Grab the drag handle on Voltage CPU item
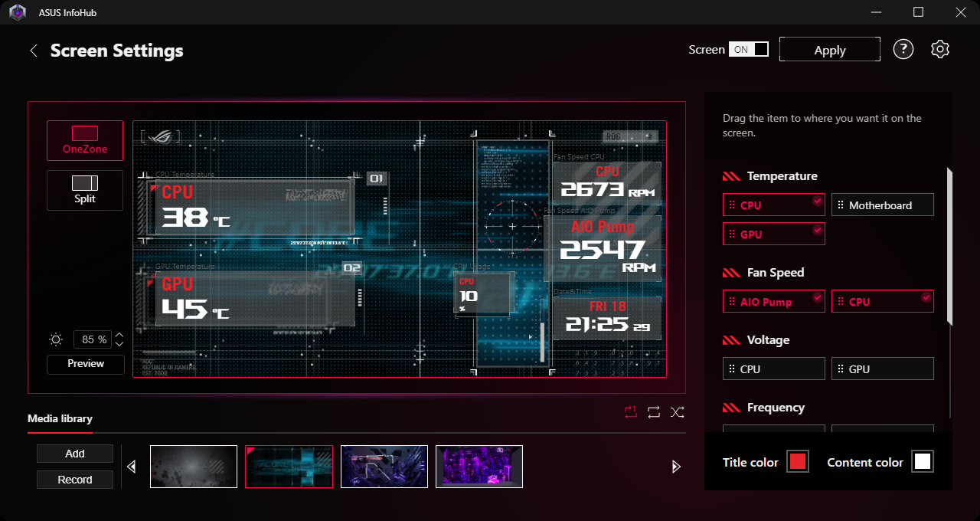 point(732,369)
